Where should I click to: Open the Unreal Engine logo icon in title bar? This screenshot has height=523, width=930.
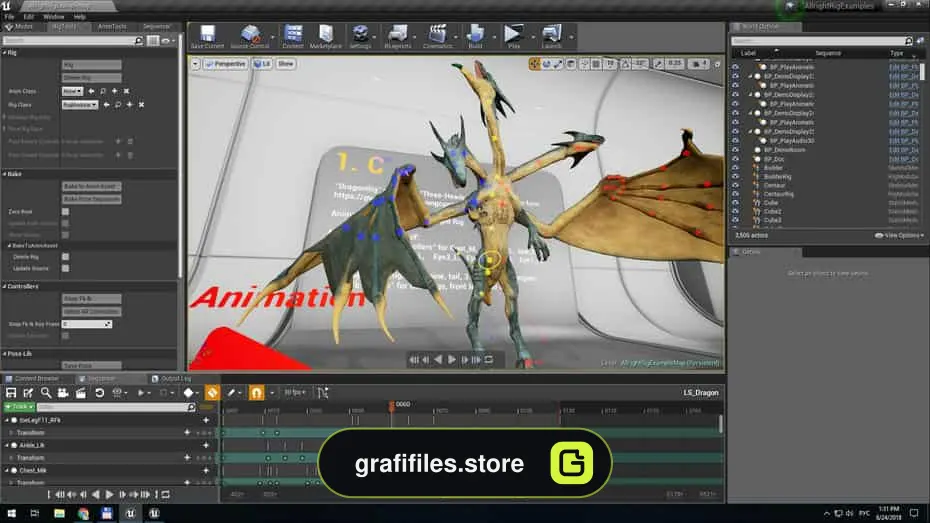6,5
